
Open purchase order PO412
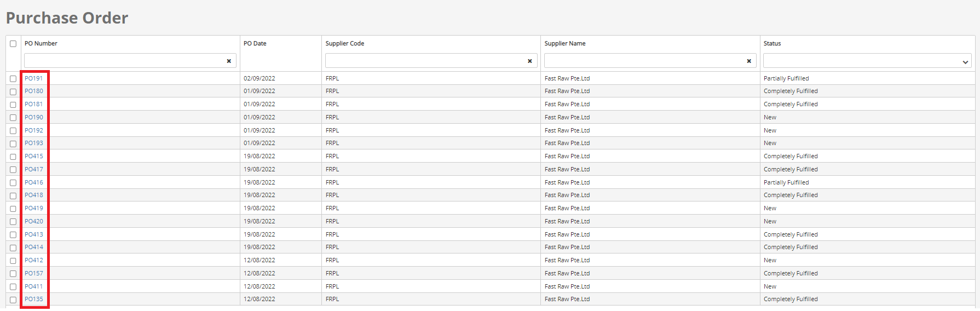(33, 260)
